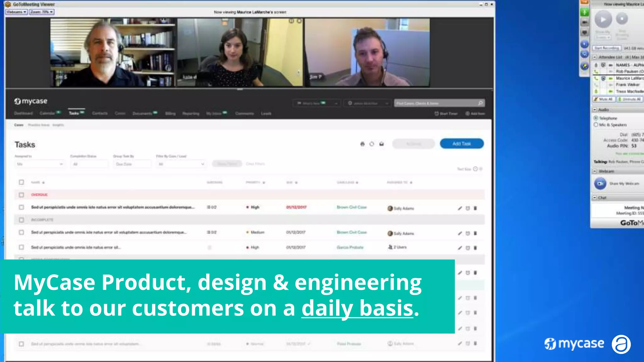
Task: Tick the INCOMPLETE group checkbox
Action: (21, 220)
